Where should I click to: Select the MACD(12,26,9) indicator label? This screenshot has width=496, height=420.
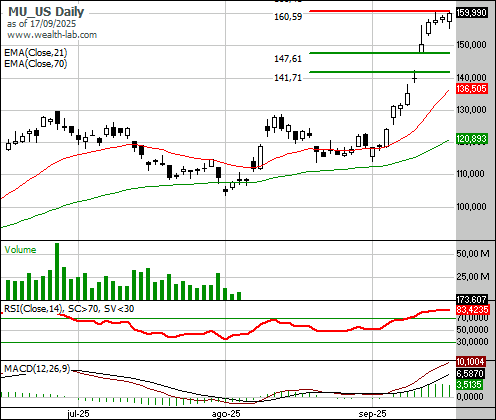37,369
